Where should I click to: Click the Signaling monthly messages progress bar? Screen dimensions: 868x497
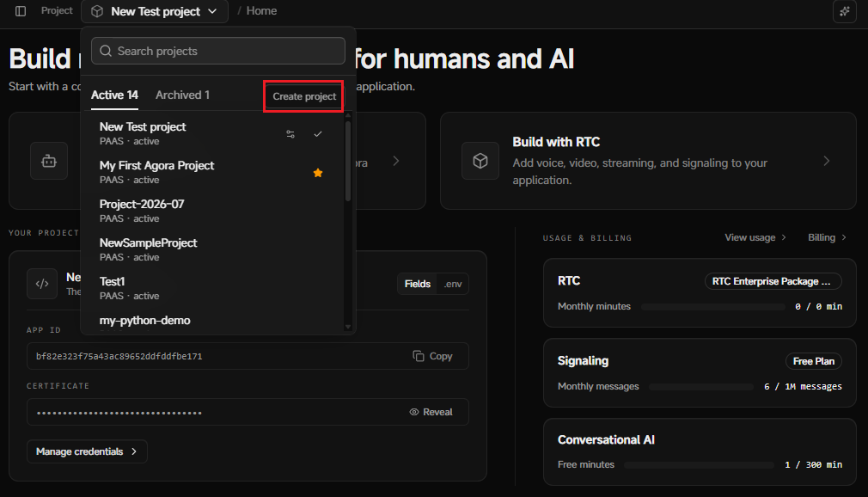[x=701, y=387]
